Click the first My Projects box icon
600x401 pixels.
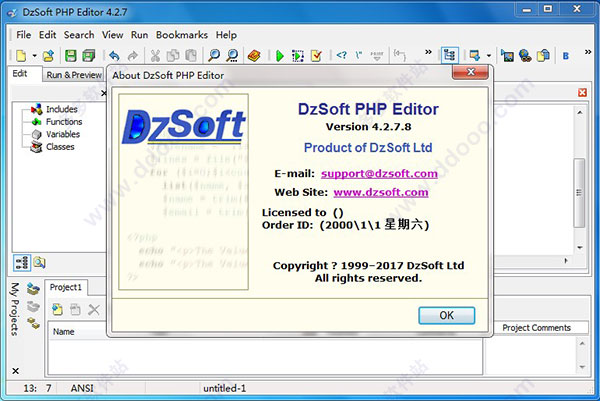point(33,289)
